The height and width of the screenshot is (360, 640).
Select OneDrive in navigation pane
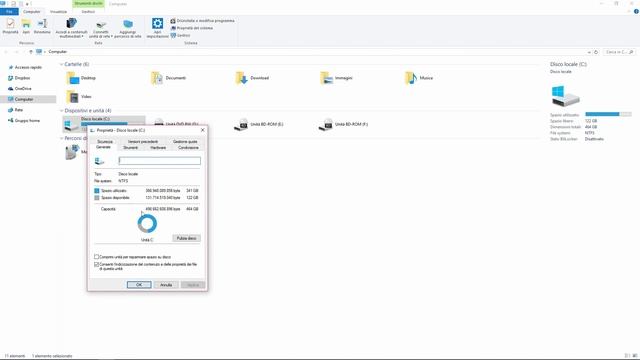click(x=20, y=89)
